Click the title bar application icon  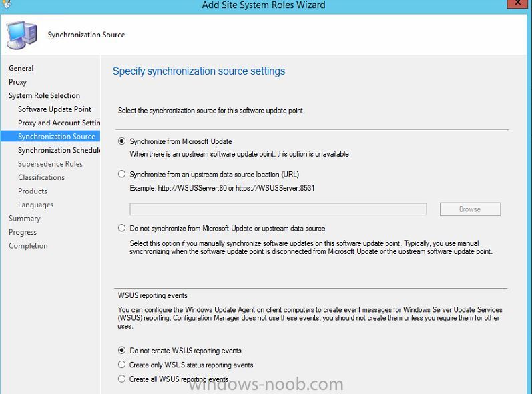tap(7, 4)
